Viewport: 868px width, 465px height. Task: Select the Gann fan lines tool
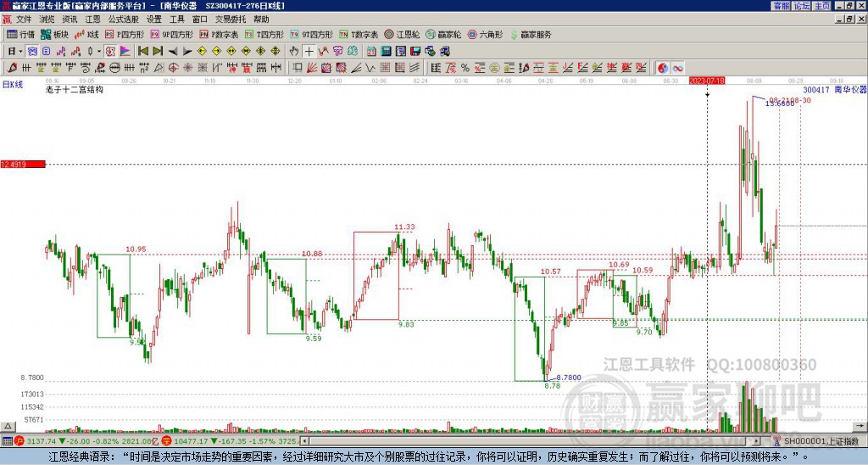pos(312,68)
